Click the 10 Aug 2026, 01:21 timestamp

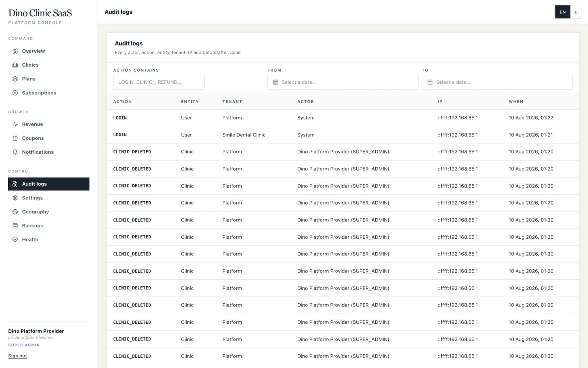tap(531, 135)
